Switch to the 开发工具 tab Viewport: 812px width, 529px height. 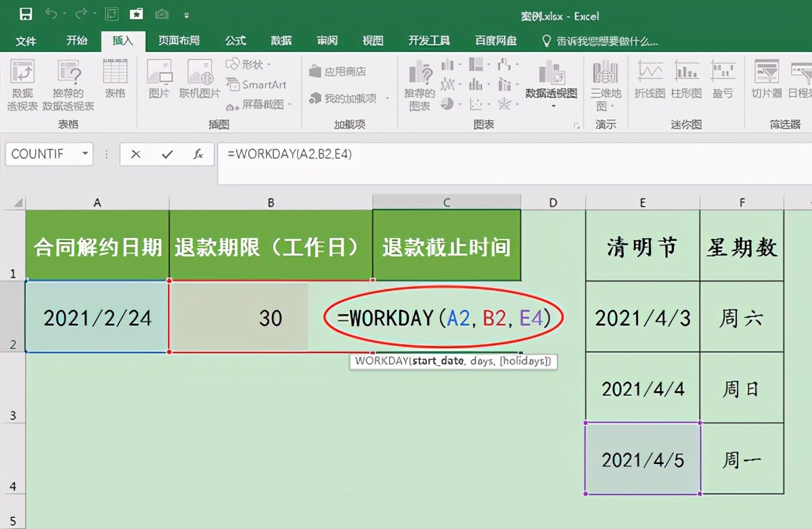429,41
